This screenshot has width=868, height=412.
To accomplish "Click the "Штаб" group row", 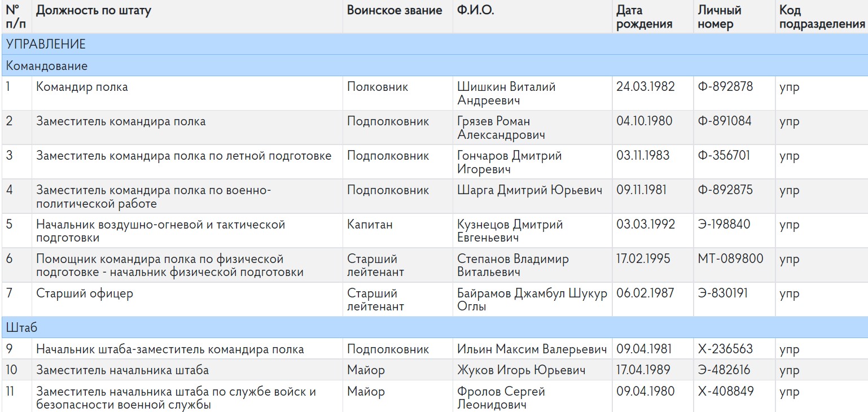I will 22,327.
